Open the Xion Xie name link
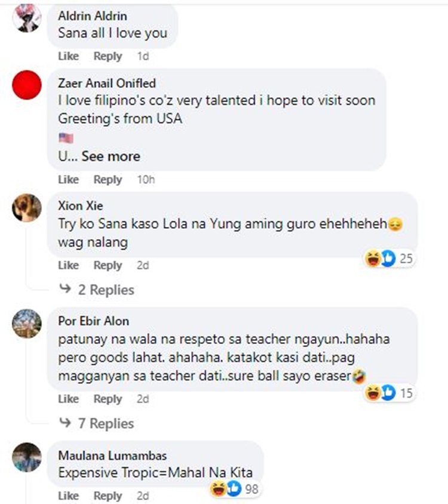This screenshot has height=504, width=448. point(81,205)
